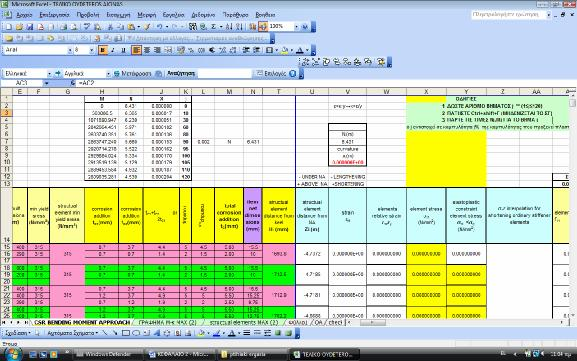Save the workbook with the floppy disk icon

pos(29,27)
